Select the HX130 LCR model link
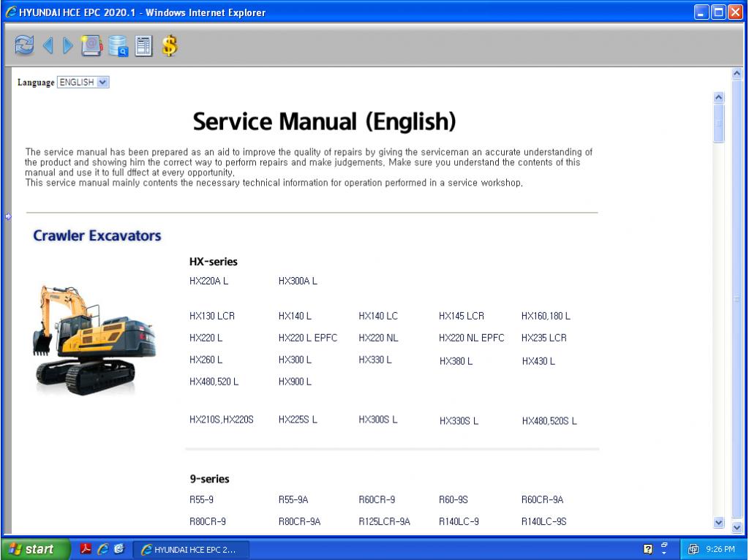 tap(212, 316)
